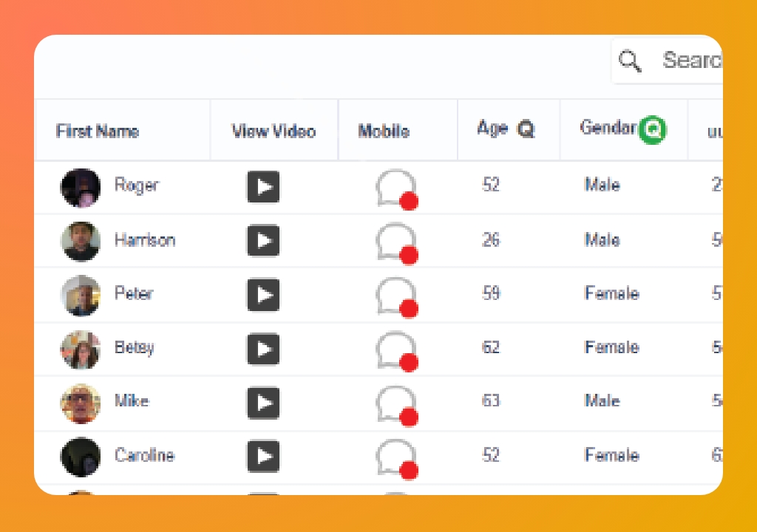Open Caroline's mobile chat
757x532 pixels.
[397, 457]
